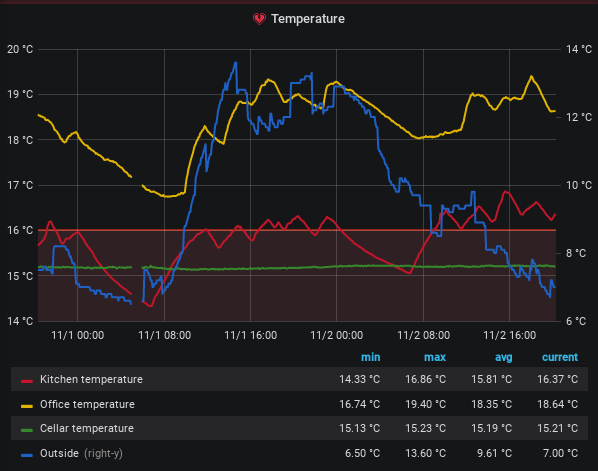Click the 12 °C right axis label
598x471 pixels.
[579, 117]
